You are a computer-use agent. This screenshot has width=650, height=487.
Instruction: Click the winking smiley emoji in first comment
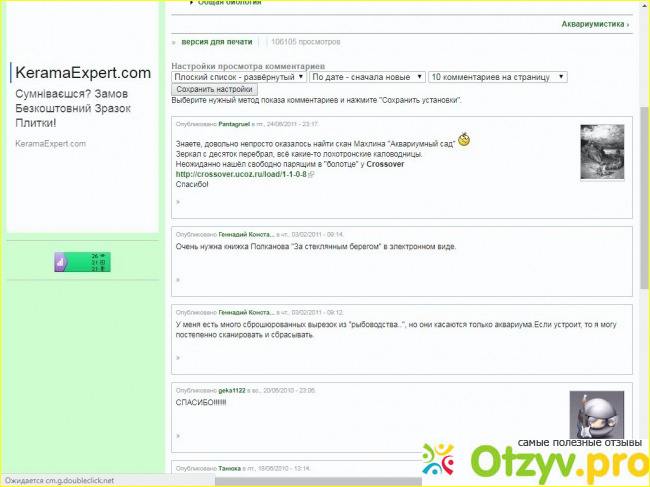[x=465, y=138]
